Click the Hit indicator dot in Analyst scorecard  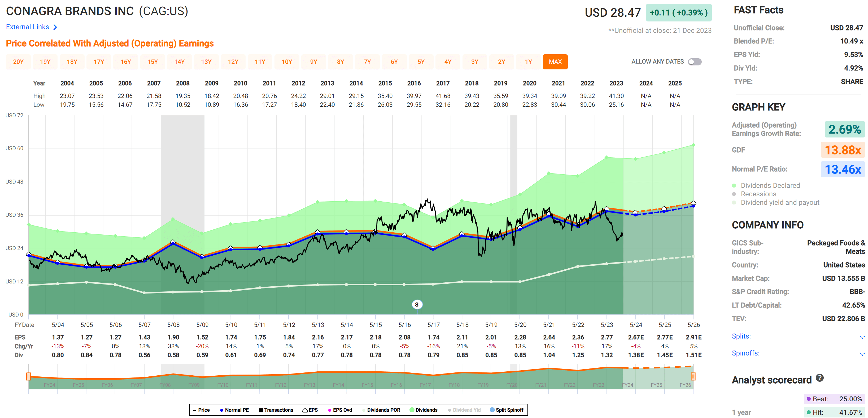809,412
